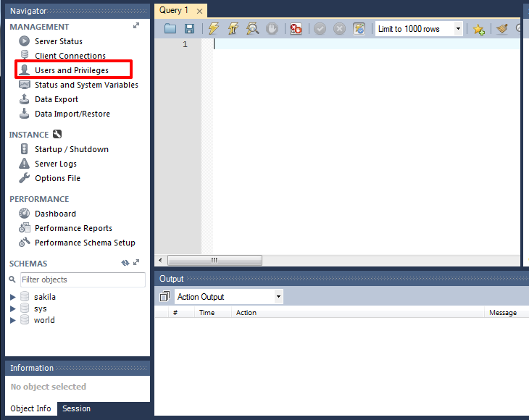Click the Filter objects search field

[x=83, y=280]
